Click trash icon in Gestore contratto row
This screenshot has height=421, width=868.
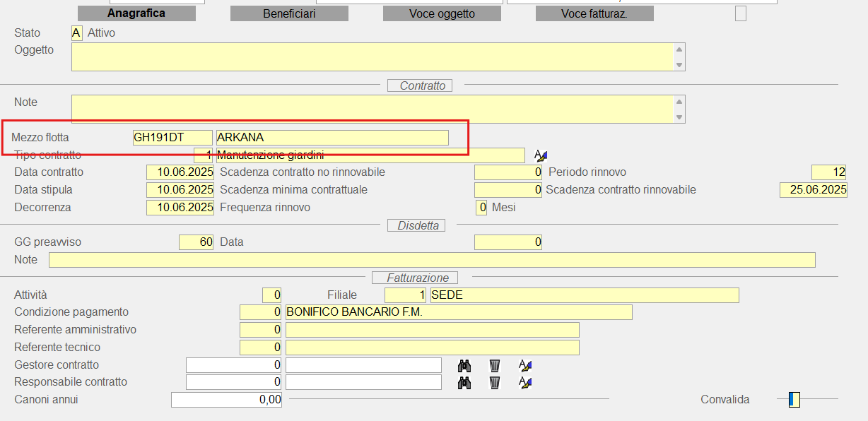click(495, 365)
